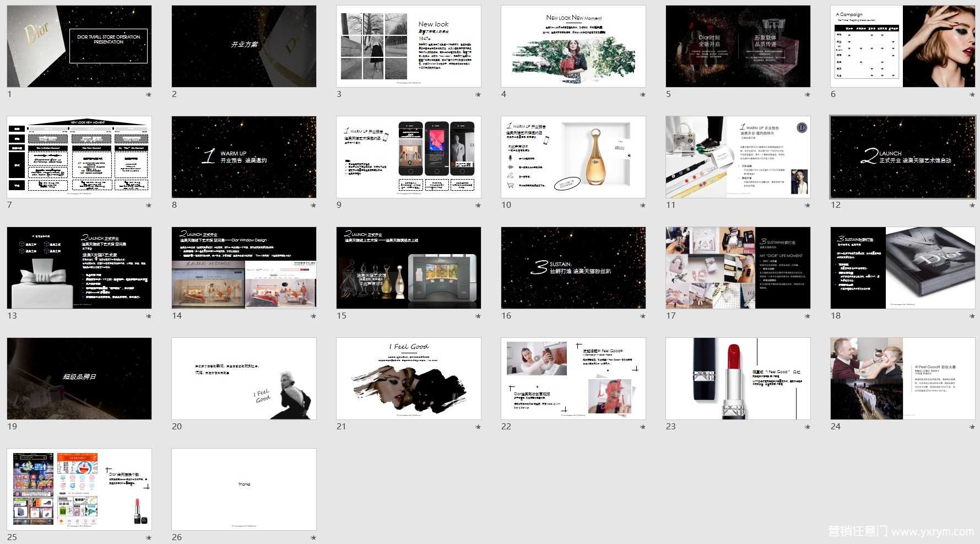Click the transition star icon under slide 5

coord(808,95)
